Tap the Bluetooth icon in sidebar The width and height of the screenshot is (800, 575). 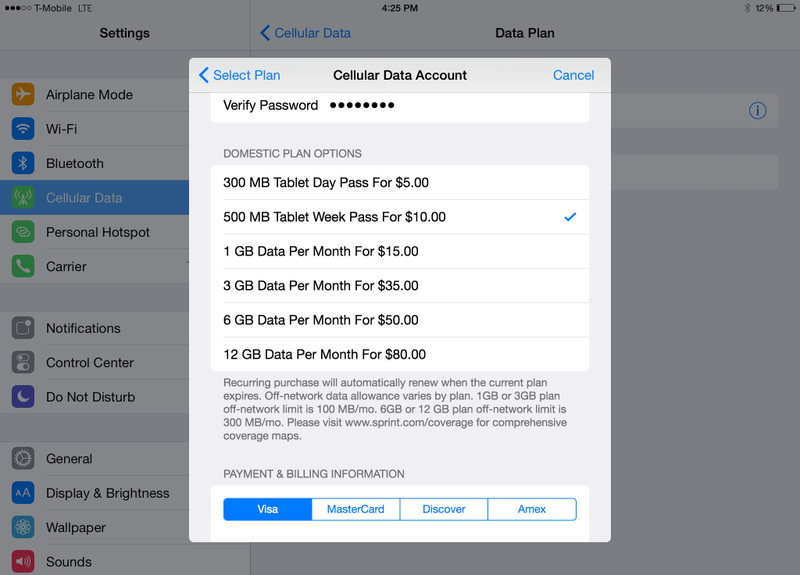pyautogui.click(x=23, y=163)
